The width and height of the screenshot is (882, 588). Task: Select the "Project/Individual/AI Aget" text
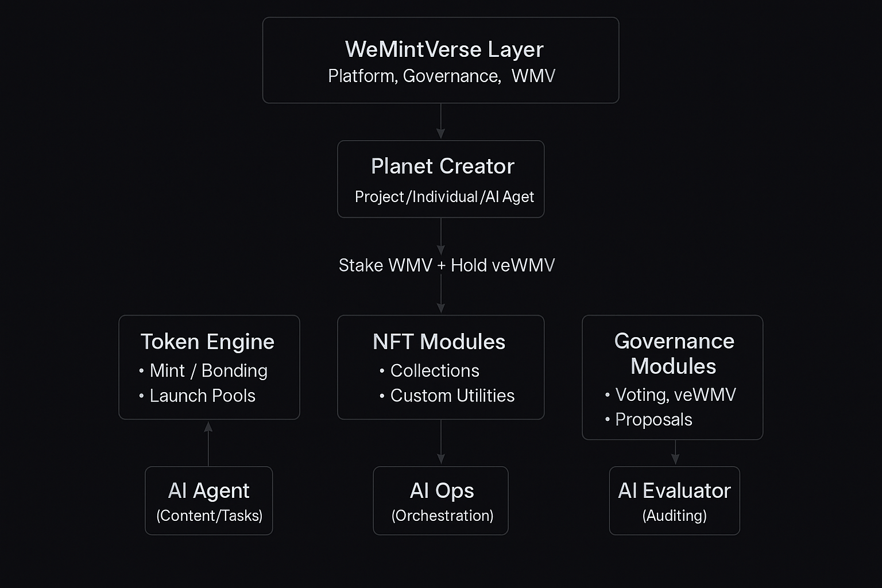point(444,197)
